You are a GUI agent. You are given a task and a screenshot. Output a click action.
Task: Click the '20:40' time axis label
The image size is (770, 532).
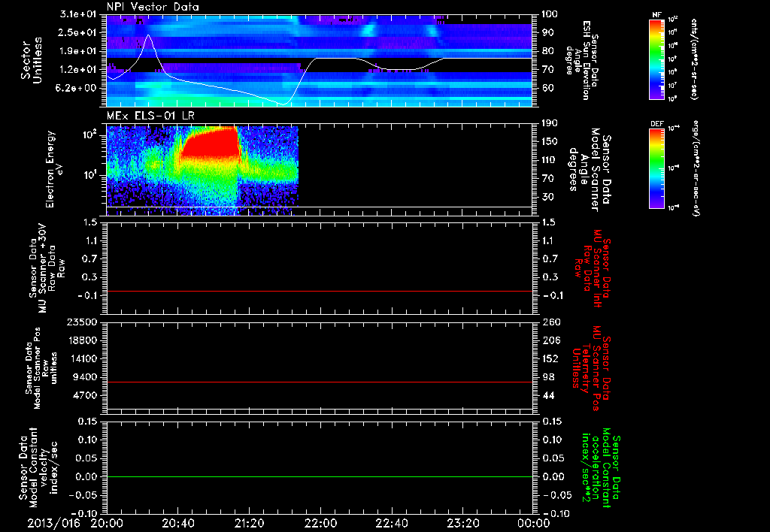click(x=178, y=523)
